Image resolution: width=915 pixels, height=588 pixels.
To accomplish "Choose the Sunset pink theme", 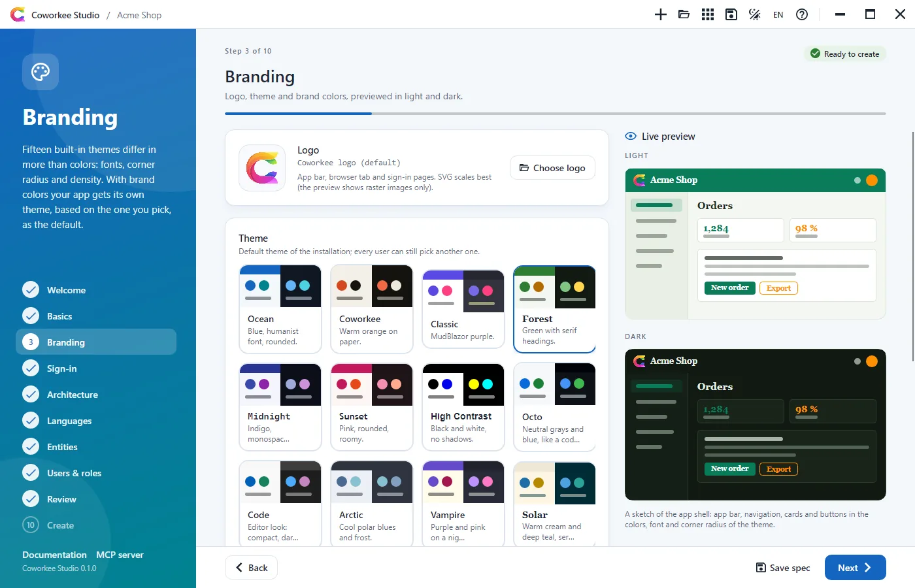I will coord(372,407).
